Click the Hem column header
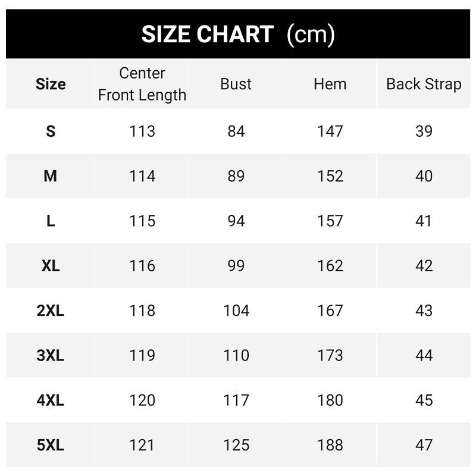This screenshot has width=476, height=476. pyautogui.click(x=330, y=84)
